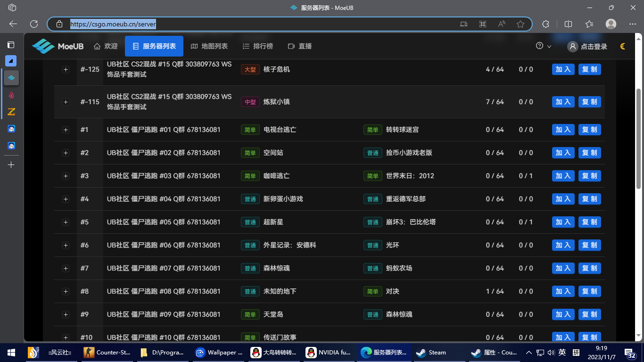Toggle the dark mode moon icon
Screen dimensions: 644x362
click(x=623, y=46)
